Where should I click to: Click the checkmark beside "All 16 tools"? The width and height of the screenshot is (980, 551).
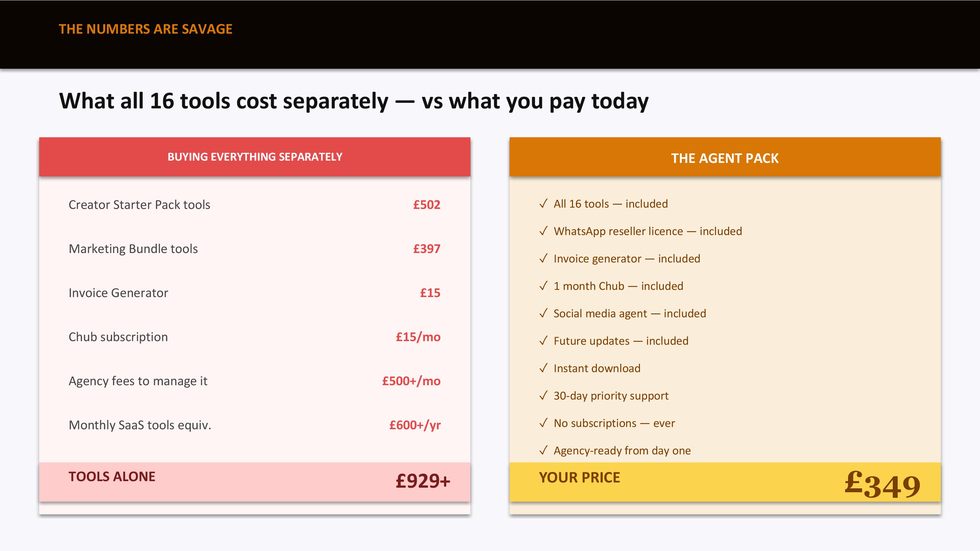543,204
